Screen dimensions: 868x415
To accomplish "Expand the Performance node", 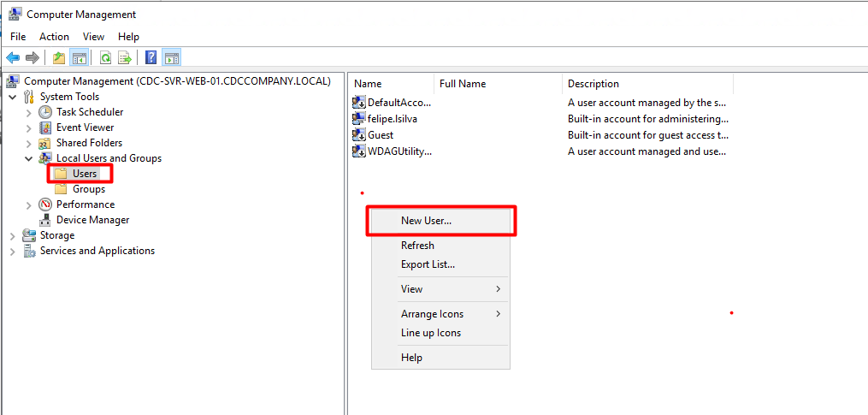I will [29, 205].
